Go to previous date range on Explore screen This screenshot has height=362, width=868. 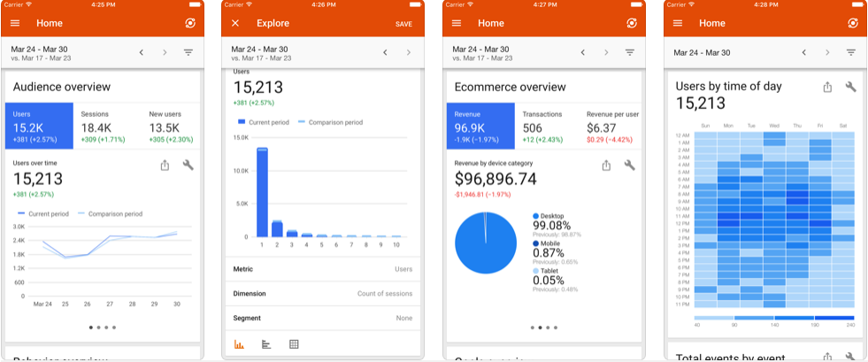click(385, 52)
